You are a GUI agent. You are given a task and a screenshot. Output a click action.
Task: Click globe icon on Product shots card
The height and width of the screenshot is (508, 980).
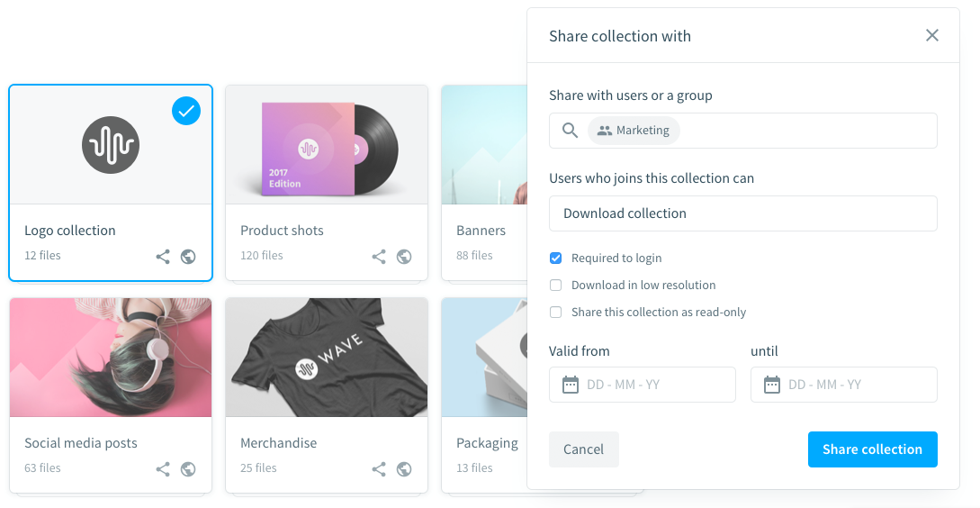[x=404, y=257]
